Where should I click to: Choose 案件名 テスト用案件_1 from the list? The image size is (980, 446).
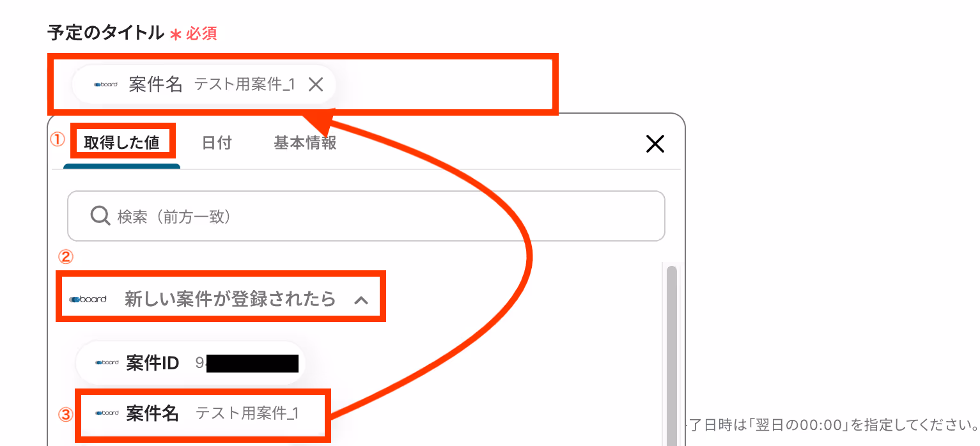(x=203, y=413)
